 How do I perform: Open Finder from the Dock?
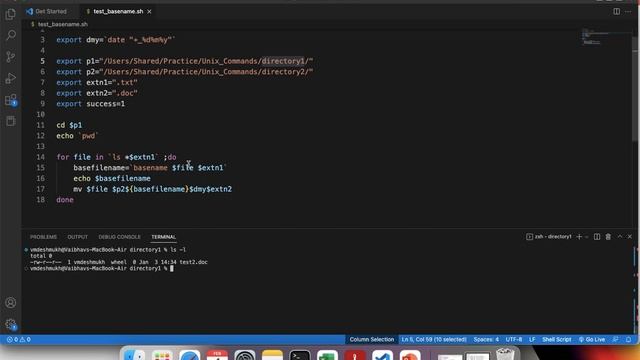click(134, 356)
